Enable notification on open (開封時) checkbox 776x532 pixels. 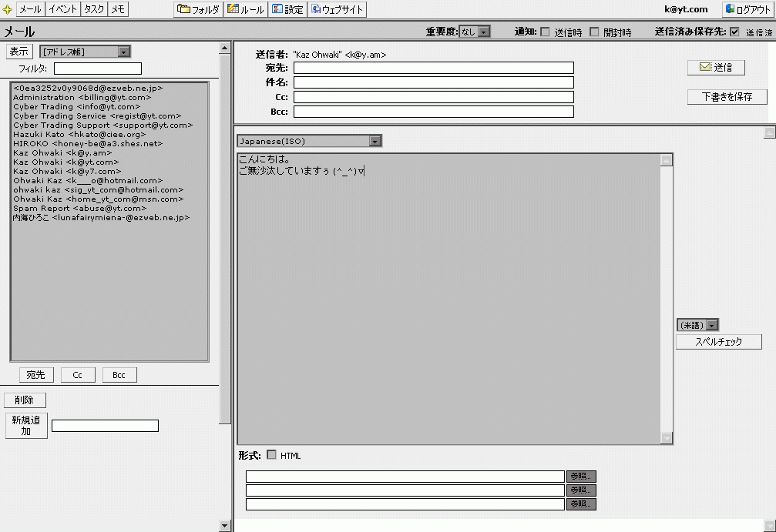tap(594, 32)
